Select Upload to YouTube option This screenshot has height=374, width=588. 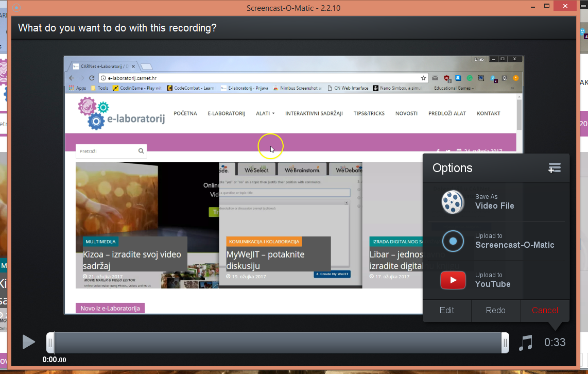(x=493, y=280)
